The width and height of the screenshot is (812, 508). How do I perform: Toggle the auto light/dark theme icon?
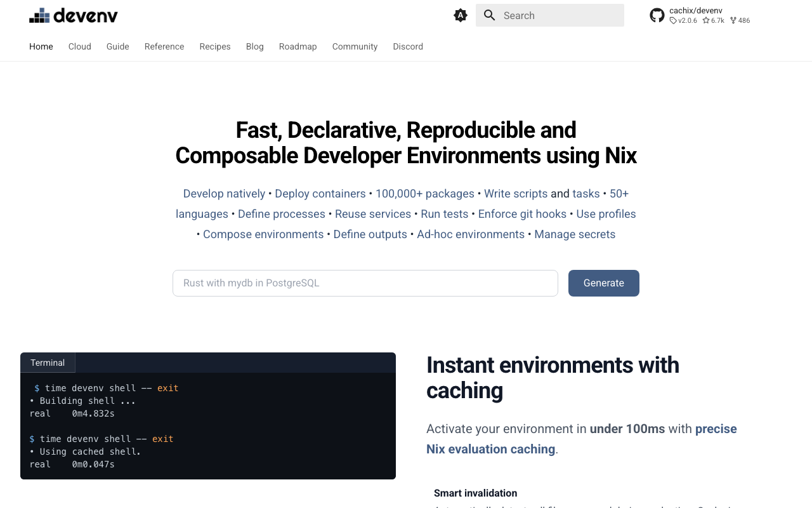tap(461, 15)
